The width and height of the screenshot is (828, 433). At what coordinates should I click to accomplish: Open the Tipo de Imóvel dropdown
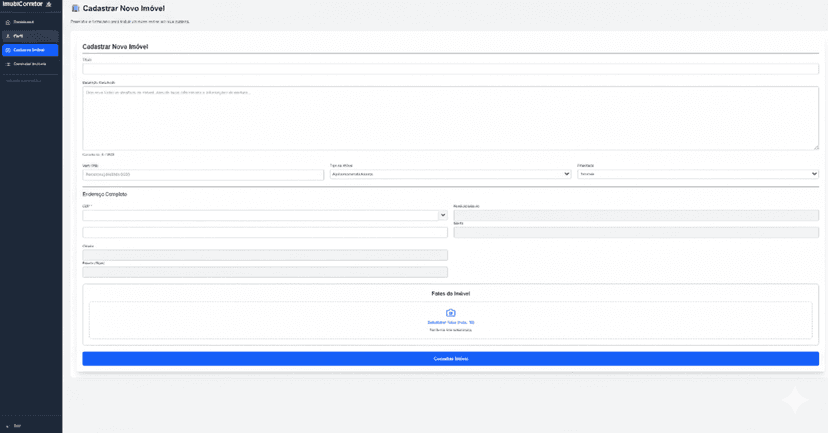click(x=449, y=174)
